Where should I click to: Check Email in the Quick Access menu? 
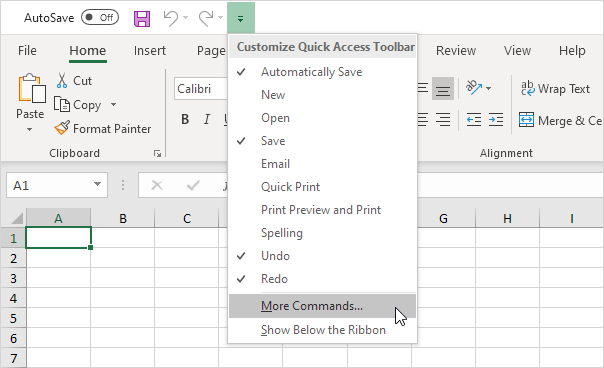click(322, 164)
